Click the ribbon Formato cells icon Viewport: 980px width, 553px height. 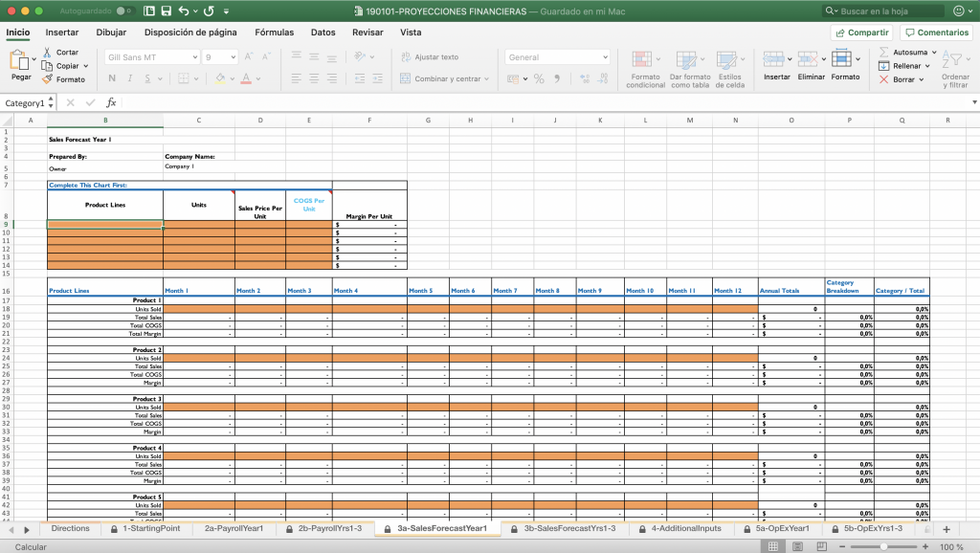pos(842,59)
